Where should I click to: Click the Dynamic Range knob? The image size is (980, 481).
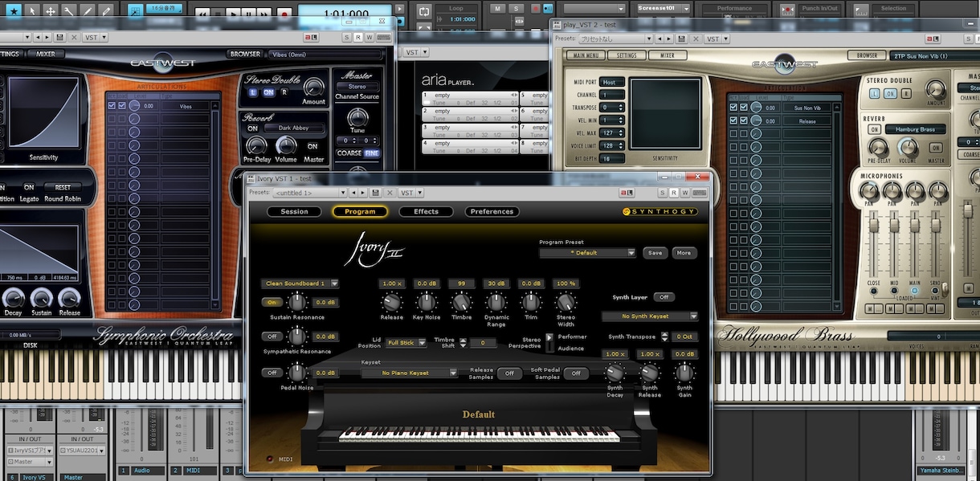[x=496, y=302]
